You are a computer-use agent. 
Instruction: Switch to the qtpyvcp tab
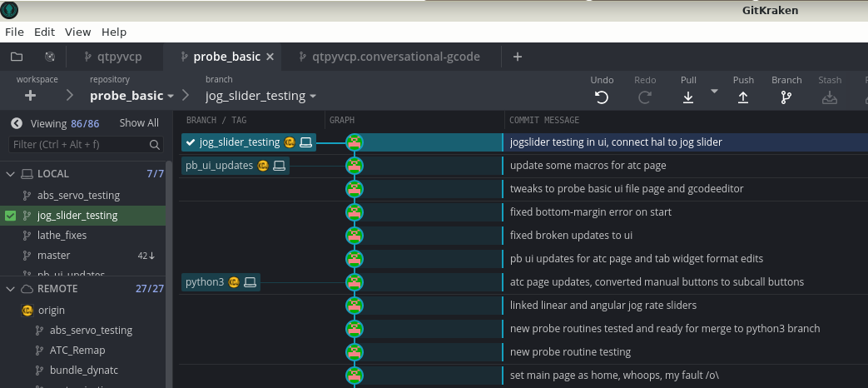113,57
